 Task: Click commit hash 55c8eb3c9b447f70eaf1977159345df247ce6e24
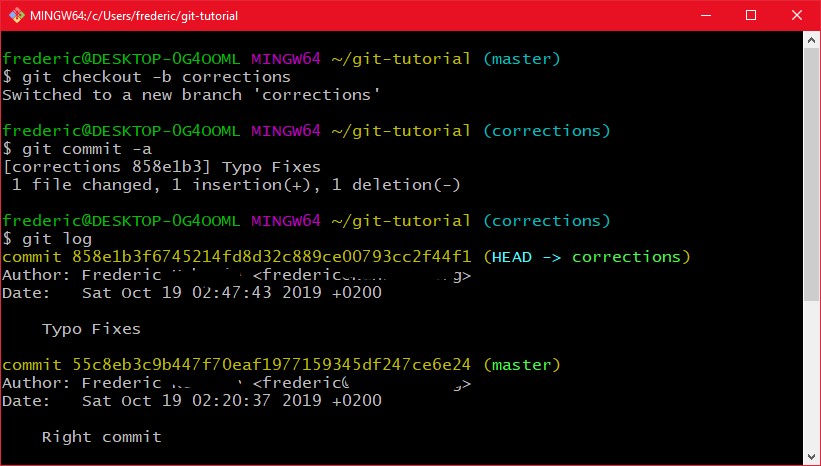click(x=272, y=364)
